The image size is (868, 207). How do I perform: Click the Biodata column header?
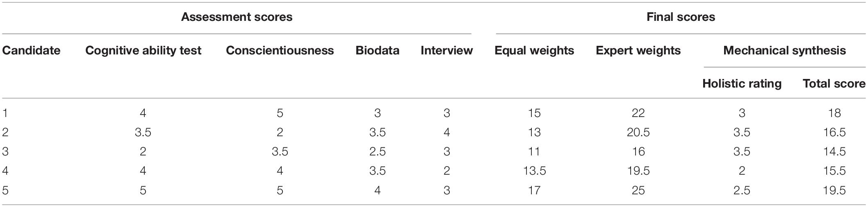(x=377, y=50)
